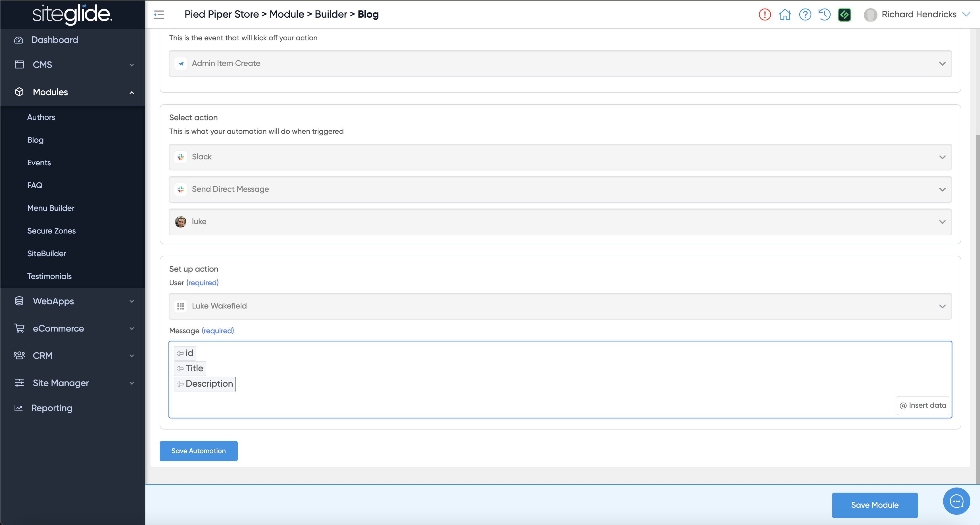Open the live chat bubble icon
The height and width of the screenshot is (525, 980).
point(956,501)
